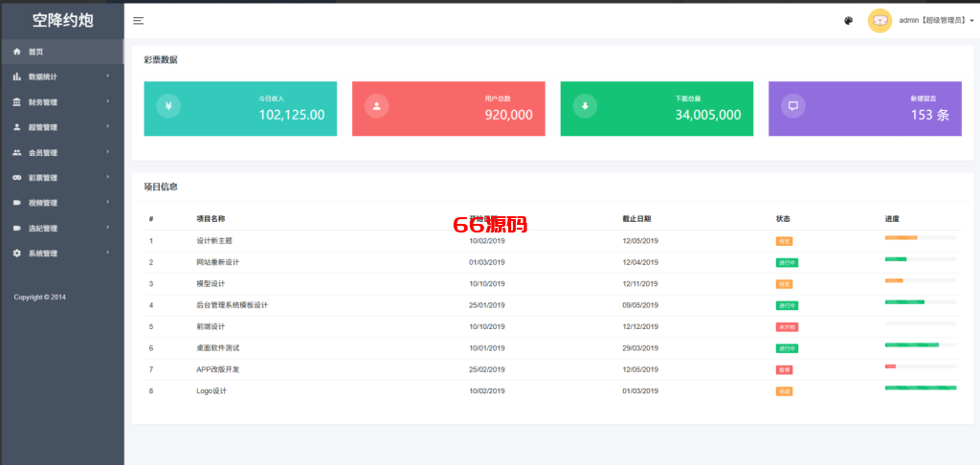The image size is (980, 465).
Task: Expand the 数据统计 sidebar menu
Action: click(62, 77)
